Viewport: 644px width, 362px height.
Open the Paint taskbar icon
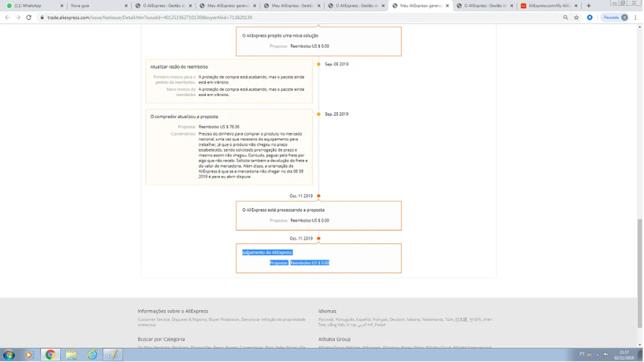pos(113,355)
